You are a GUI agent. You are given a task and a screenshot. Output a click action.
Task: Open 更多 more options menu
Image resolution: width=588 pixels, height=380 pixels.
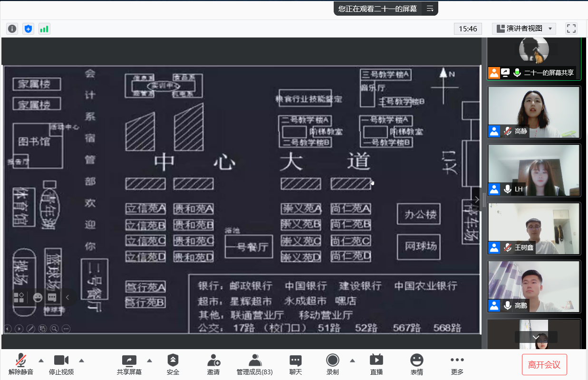pos(457,364)
